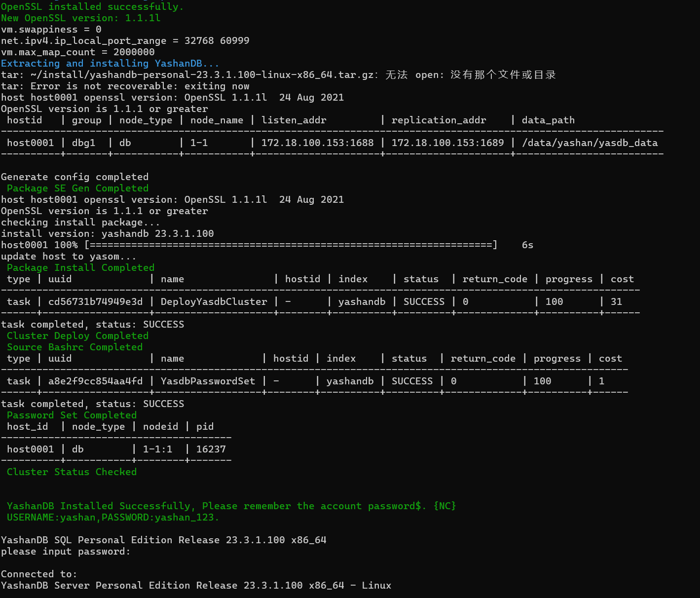Viewport: 700px width, 598px height.
Task: Click the "data_path" column header
Action: (549, 120)
